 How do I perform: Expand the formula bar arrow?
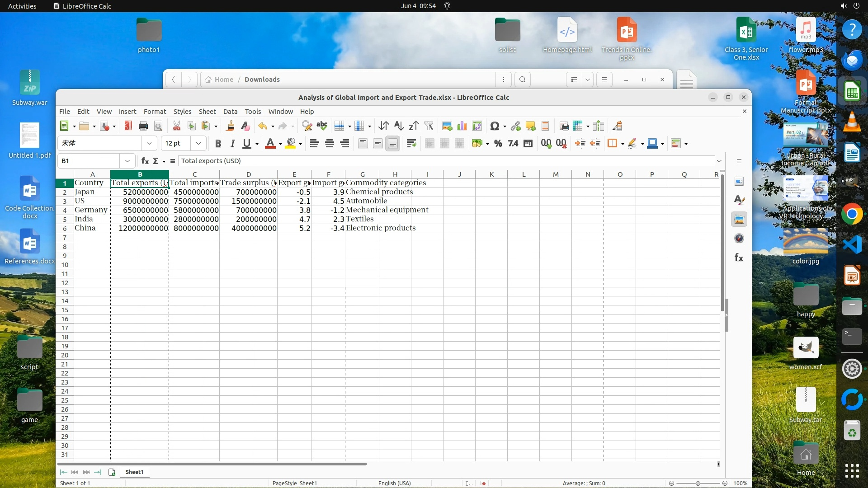(719, 161)
